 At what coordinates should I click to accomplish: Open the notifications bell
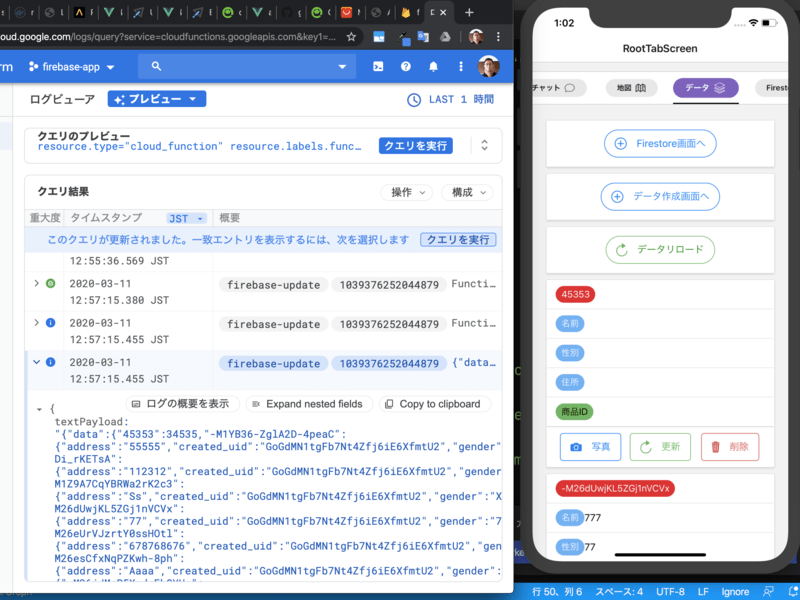pyautogui.click(x=433, y=67)
